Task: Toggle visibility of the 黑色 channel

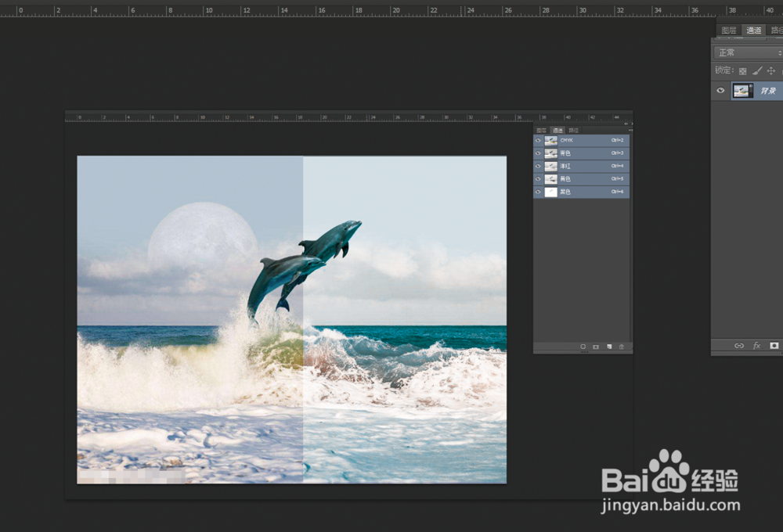Action: (x=538, y=192)
